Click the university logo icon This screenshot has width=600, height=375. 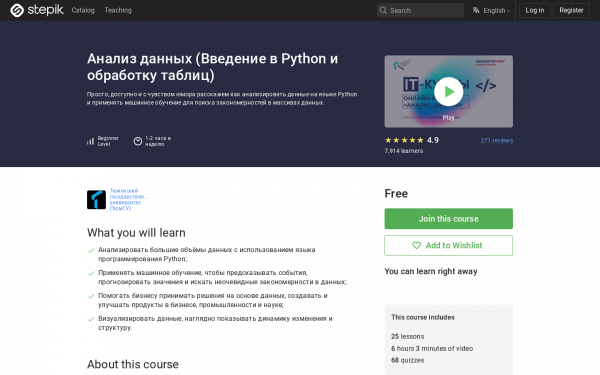coord(96,199)
